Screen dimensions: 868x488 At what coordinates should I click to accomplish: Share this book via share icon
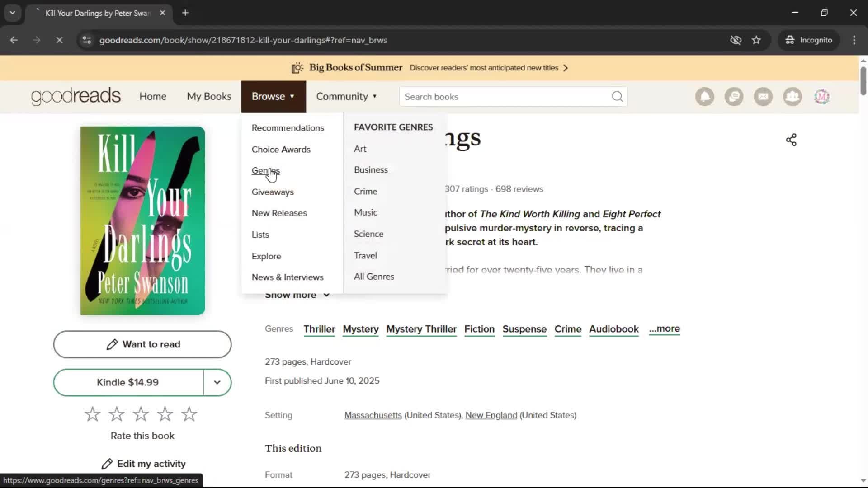[x=791, y=140]
